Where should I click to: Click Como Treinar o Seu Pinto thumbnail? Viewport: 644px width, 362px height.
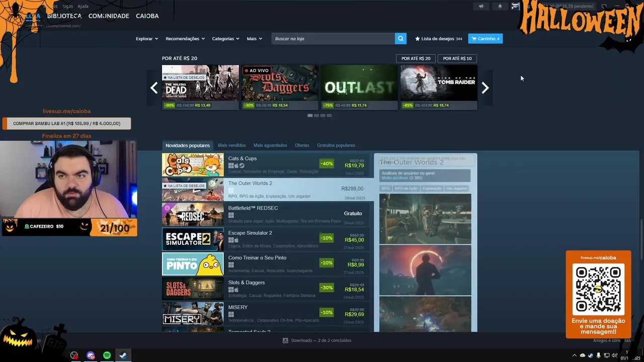[193, 264]
